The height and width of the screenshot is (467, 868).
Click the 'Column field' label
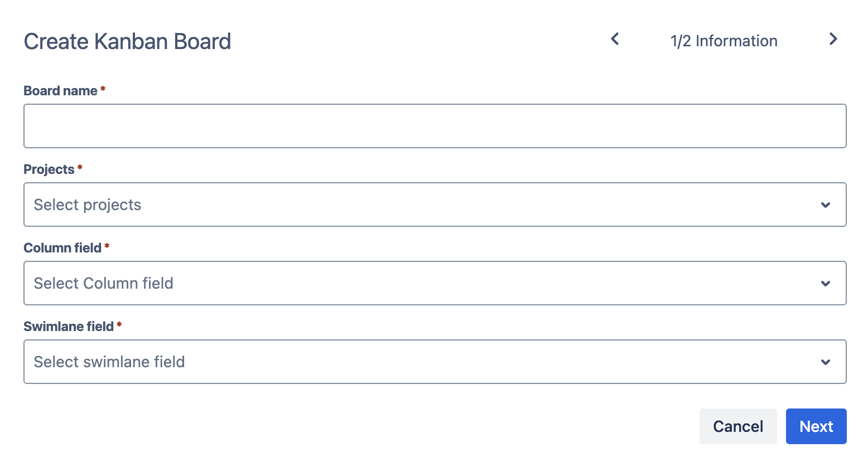point(62,248)
